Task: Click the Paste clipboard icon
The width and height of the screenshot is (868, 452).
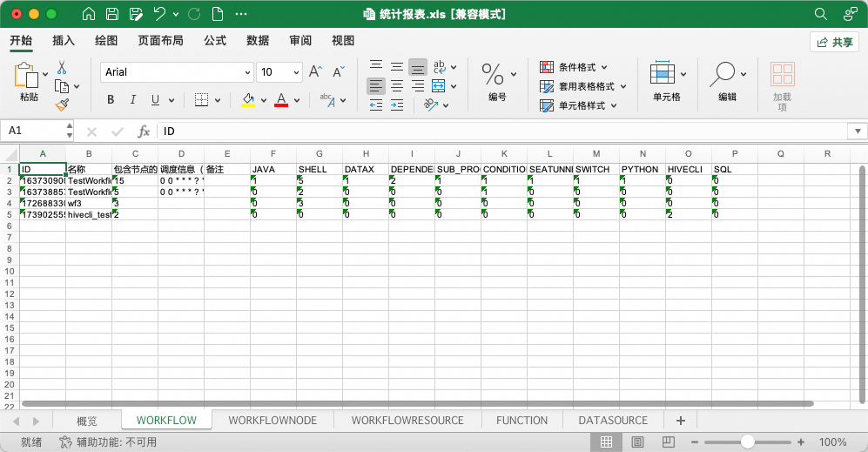Action: [x=26, y=75]
